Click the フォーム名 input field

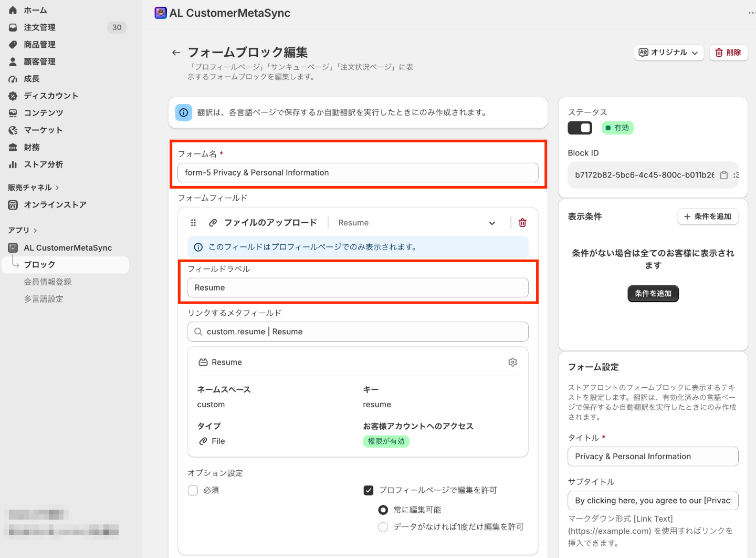pos(358,172)
